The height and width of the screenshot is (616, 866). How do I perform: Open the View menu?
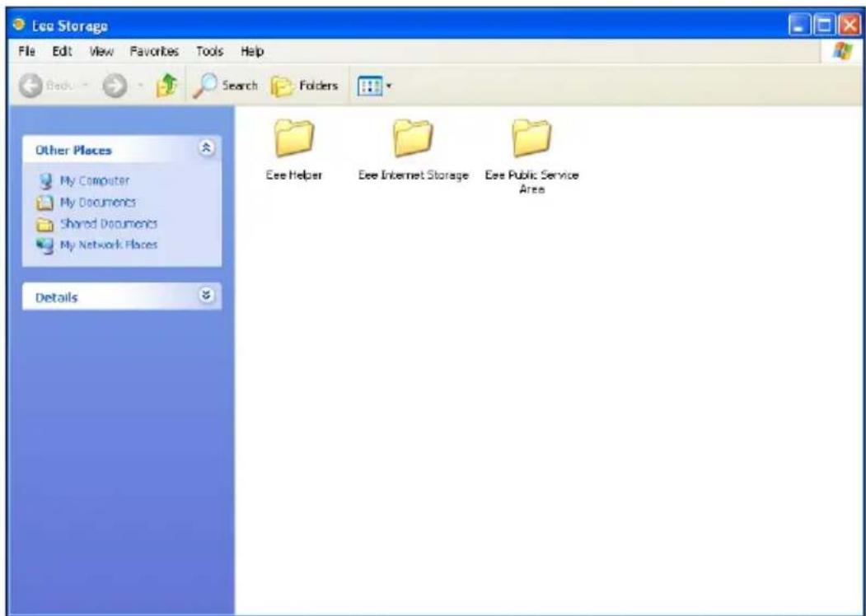pos(101,52)
